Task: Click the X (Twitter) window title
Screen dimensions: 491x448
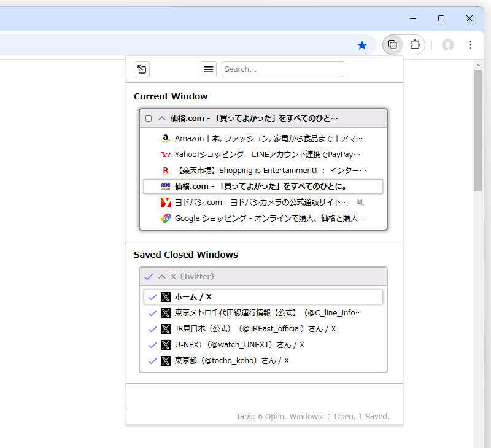Action: coord(192,276)
